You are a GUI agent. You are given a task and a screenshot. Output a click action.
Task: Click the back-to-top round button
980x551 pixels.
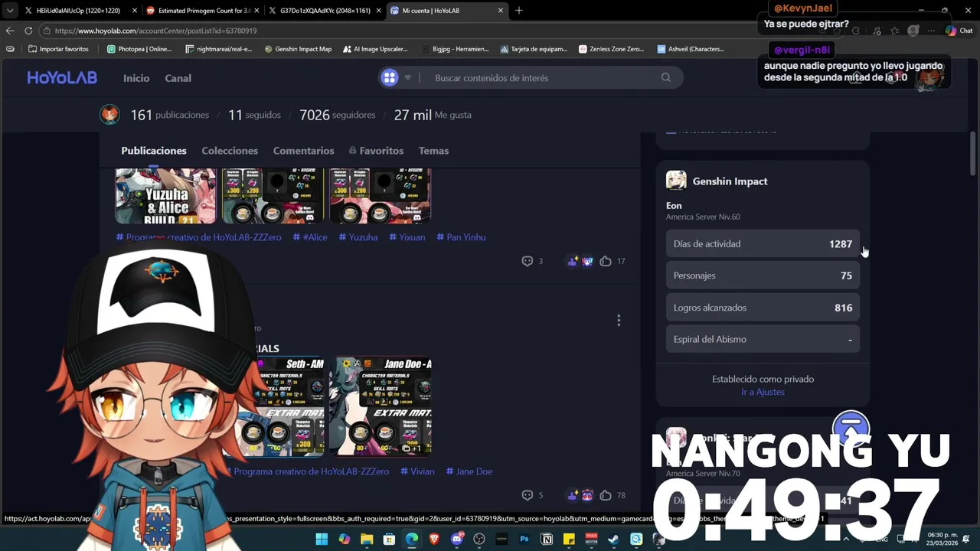click(x=851, y=429)
